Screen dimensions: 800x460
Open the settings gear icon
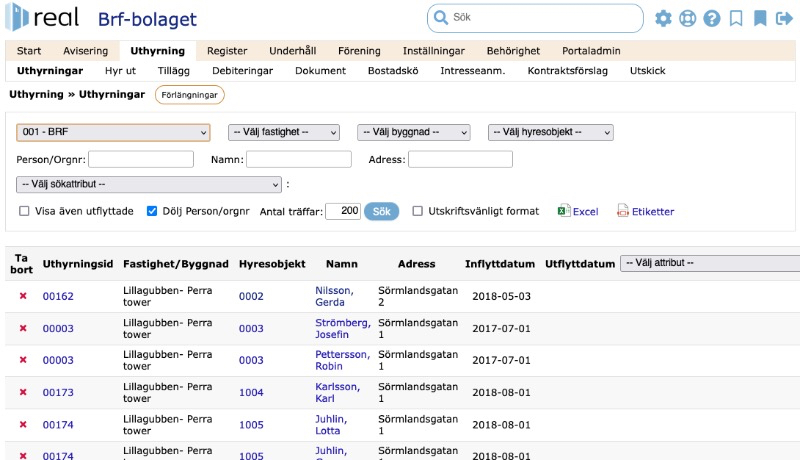[x=663, y=18]
